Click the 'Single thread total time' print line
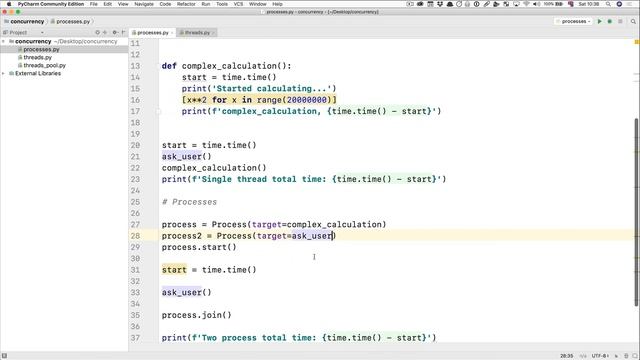Viewport: 640px width, 360px height. click(x=304, y=179)
